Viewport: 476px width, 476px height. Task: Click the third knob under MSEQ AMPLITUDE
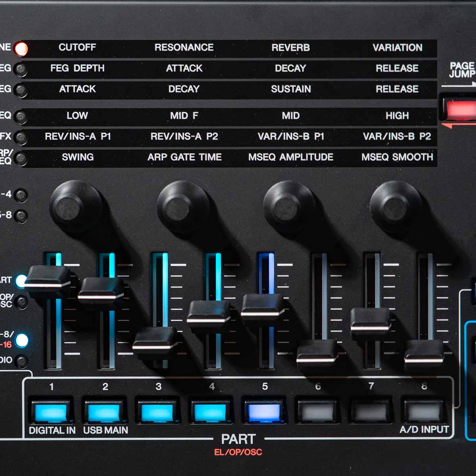click(289, 207)
